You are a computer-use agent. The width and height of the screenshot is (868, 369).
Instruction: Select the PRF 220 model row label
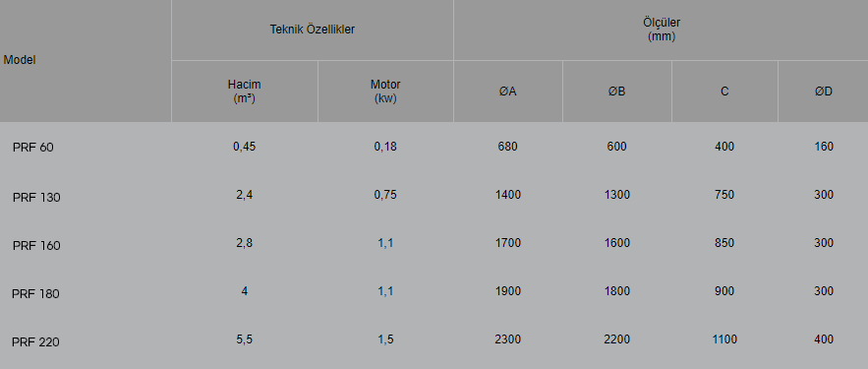[35, 341]
